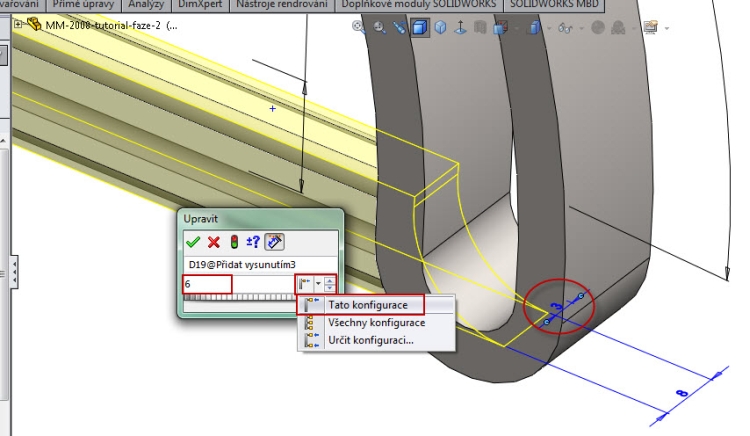
Task: Select Určit konfiguraci... menu entry
Action: (x=375, y=340)
